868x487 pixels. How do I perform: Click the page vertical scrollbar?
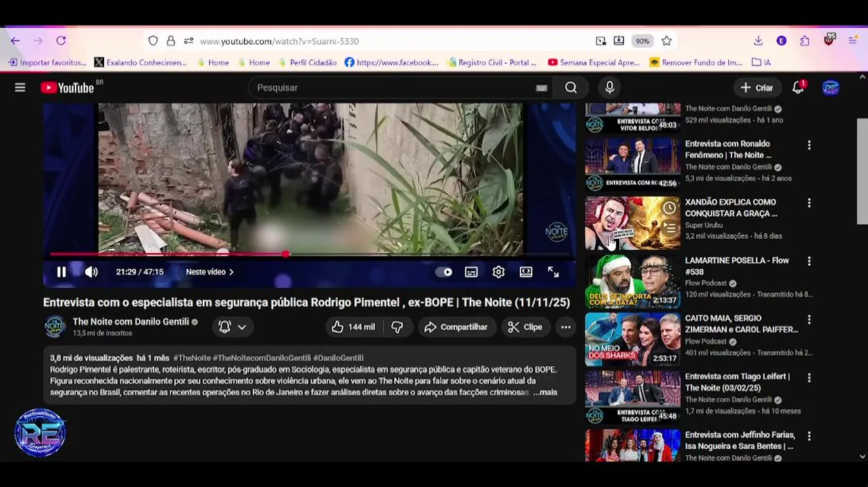pos(862,172)
